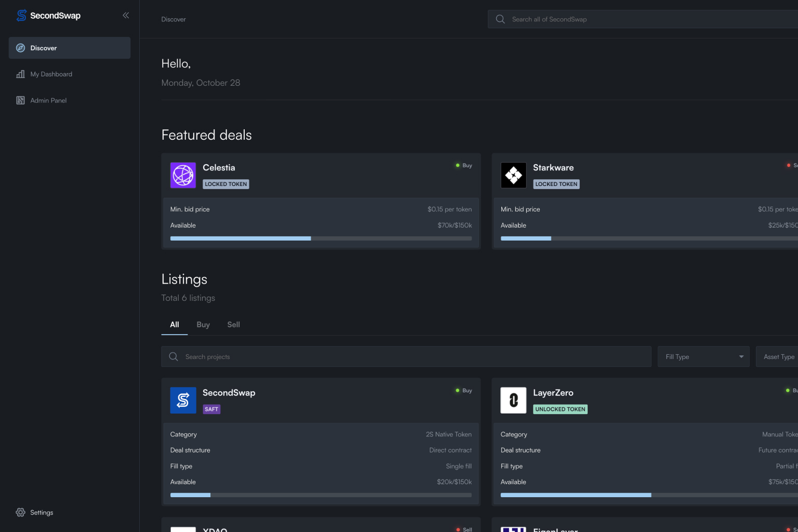The width and height of the screenshot is (798, 532).
Task: Click Starkware's availability progress bar
Action: click(x=649, y=238)
